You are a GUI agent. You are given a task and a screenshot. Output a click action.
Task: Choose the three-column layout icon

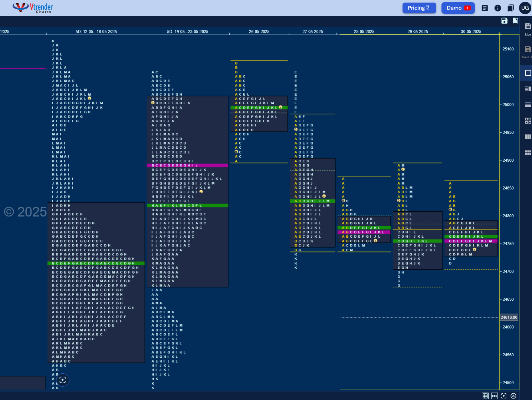coord(528,137)
